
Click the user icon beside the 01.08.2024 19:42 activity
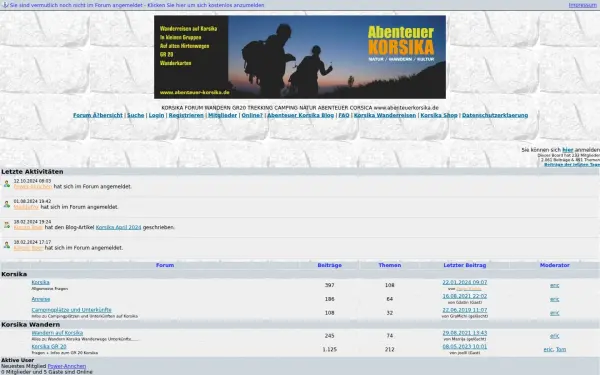[7, 204]
